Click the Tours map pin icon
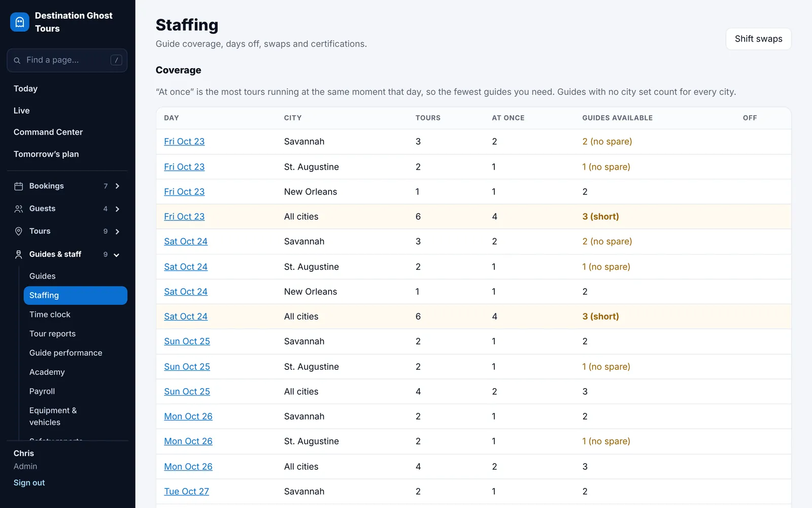The width and height of the screenshot is (812, 508). (x=19, y=232)
